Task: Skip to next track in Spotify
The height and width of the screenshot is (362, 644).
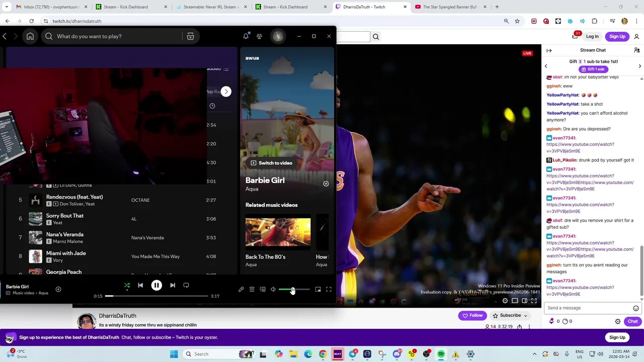Action: coord(173,285)
